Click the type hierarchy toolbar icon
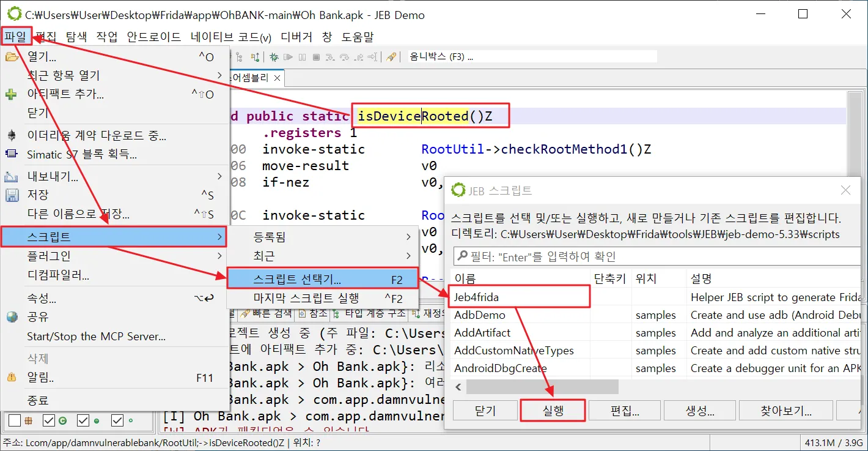Screen dimensions: 868x451 point(240,57)
